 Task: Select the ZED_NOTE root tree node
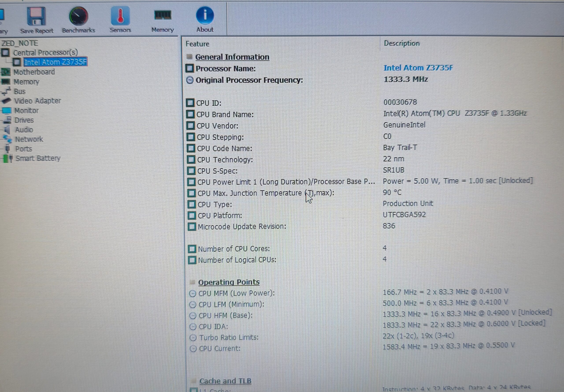(x=20, y=43)
